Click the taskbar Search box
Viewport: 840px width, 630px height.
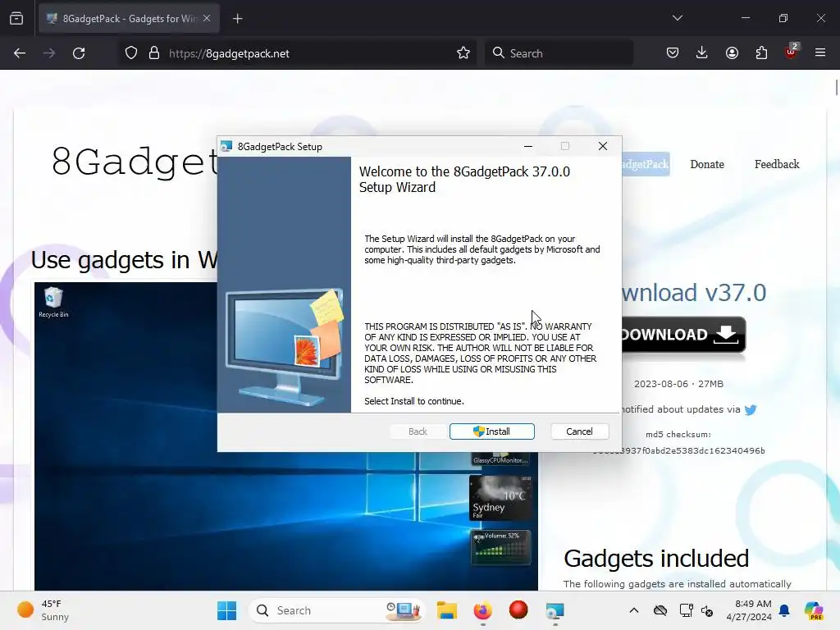[x=337, y=610]
